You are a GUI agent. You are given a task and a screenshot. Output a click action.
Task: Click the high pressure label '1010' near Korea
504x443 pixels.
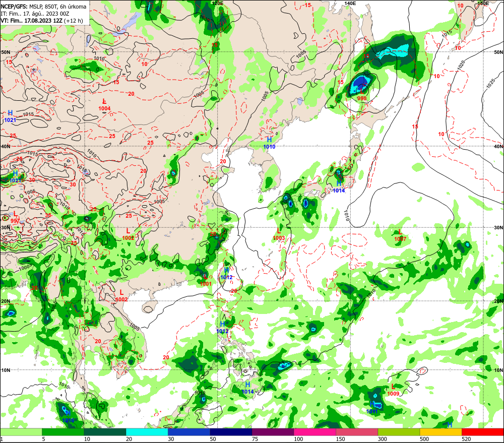tap(269, 147)
